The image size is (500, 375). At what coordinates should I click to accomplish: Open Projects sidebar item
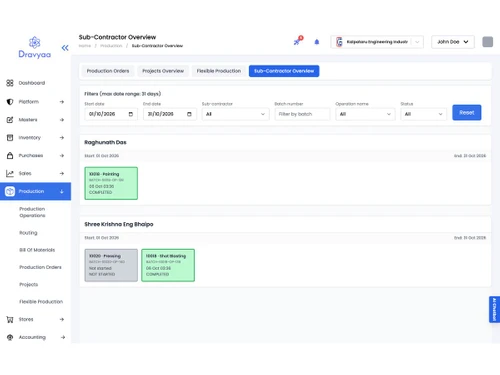(29, 284)
